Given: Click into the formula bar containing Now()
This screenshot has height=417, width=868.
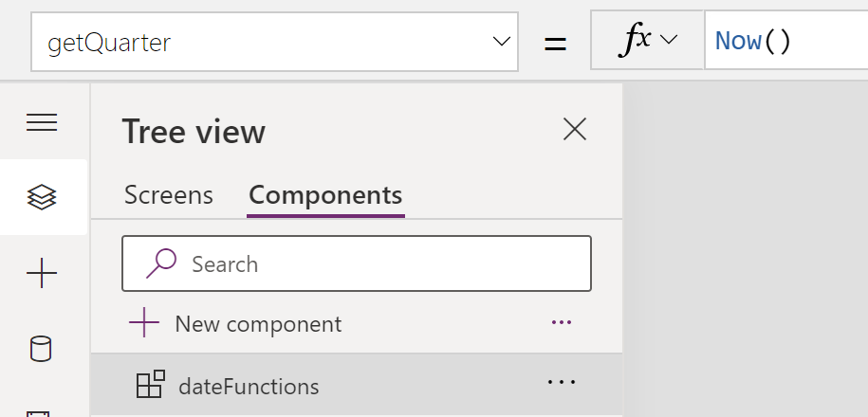Looking at the screenshot, I should [x=786, y=41].
